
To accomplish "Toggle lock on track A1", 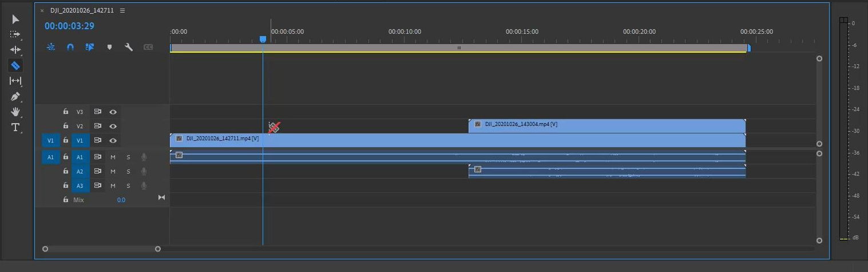I will point(66,157).
